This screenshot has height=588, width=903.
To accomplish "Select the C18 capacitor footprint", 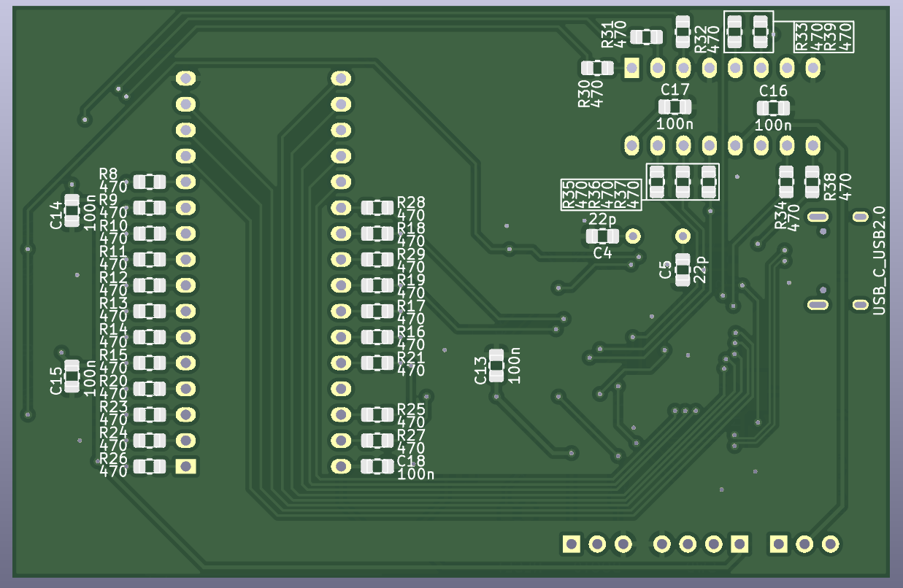I will pos(377,466).
